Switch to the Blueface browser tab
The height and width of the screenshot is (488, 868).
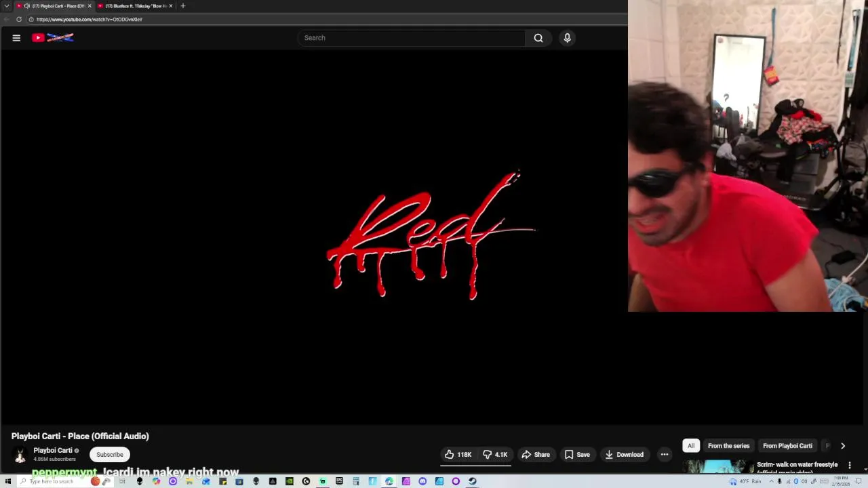pos(135,6)
